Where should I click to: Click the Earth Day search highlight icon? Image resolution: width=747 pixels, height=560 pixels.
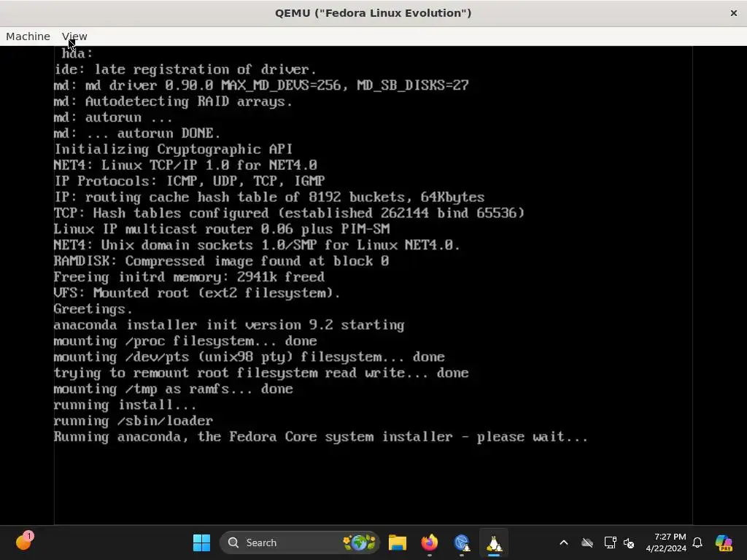(360, 542)
